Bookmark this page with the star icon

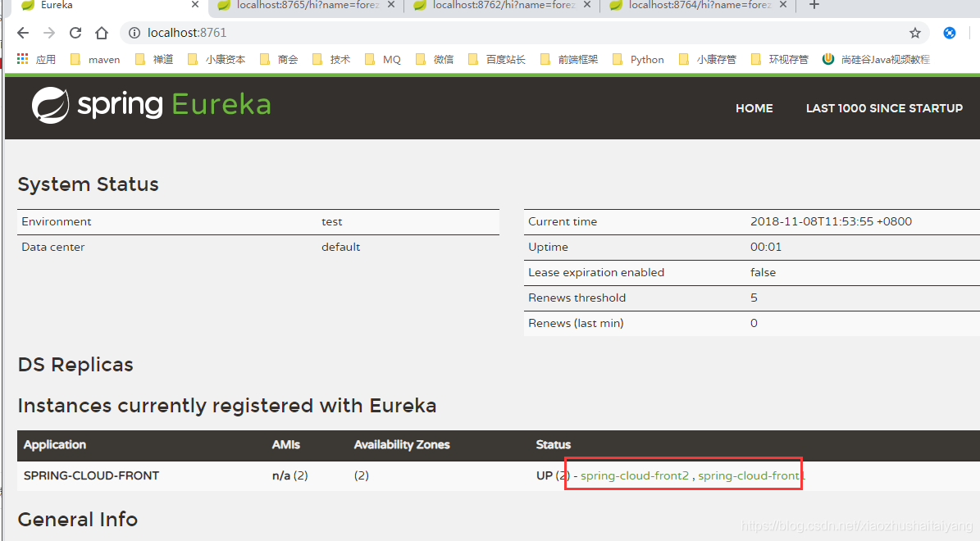[x=915, y=33]
